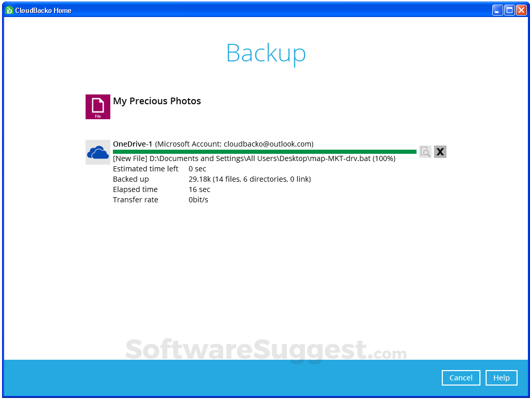Viewport: 532px width, 400px height.
Task: Open Help from the bottom bar
Action: pos(501,378)
